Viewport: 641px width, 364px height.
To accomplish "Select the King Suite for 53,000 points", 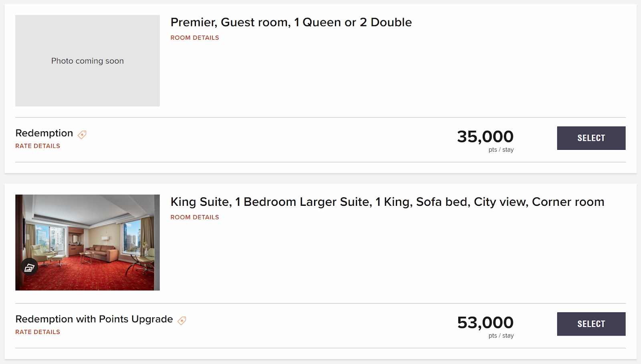I will click(591, 324).
